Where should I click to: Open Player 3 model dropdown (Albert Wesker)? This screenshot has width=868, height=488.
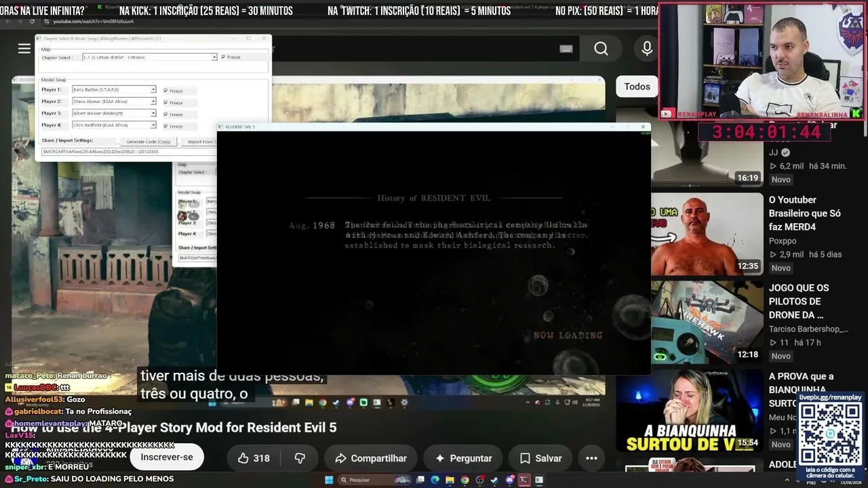[x=153, y=113]
